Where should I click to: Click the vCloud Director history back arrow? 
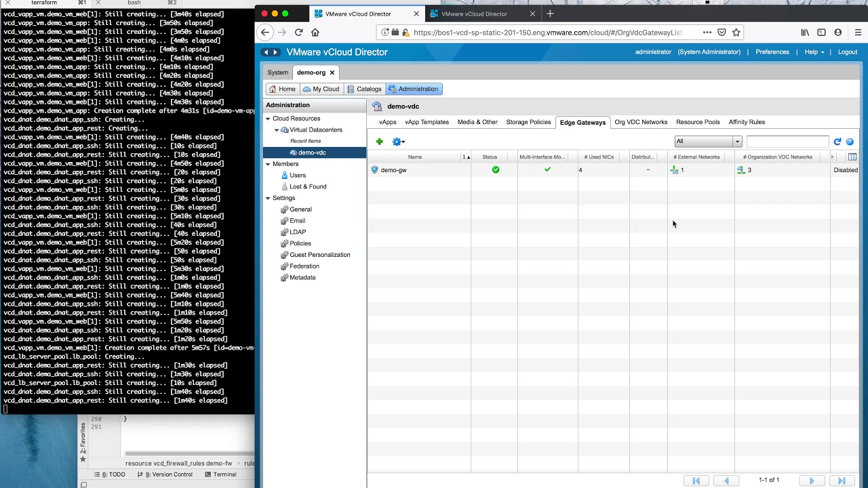click(x=266, y=52)
